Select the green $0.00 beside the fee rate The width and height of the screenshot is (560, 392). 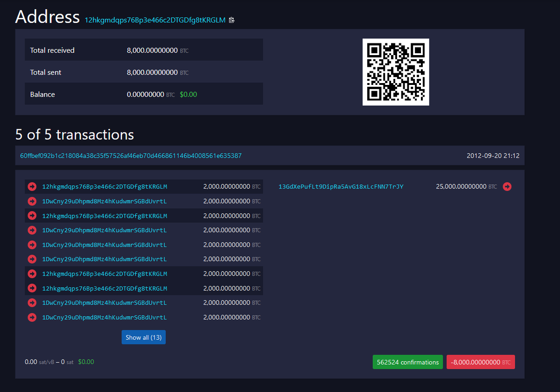pyautogui.click(x=86, y=362)
